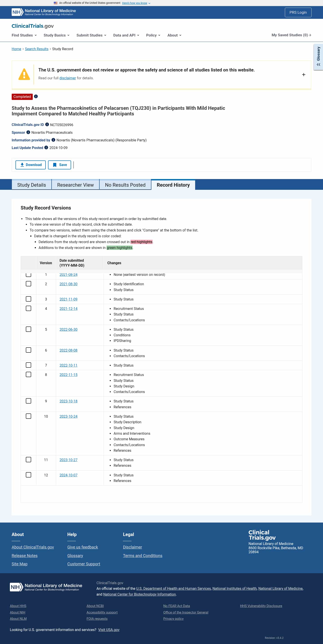The image size is (323, 644).
Task: Expand the Submit Studies menu
Action: (91, 35)
